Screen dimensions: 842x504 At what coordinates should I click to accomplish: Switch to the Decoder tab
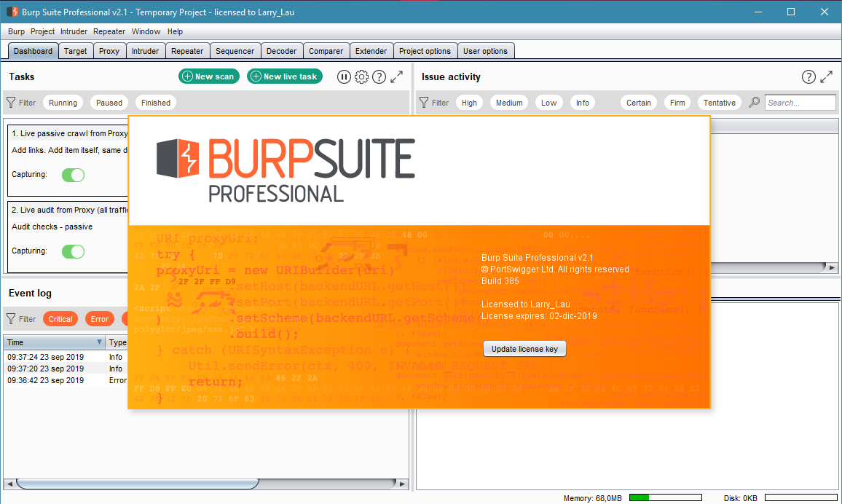tap(281, 51)
